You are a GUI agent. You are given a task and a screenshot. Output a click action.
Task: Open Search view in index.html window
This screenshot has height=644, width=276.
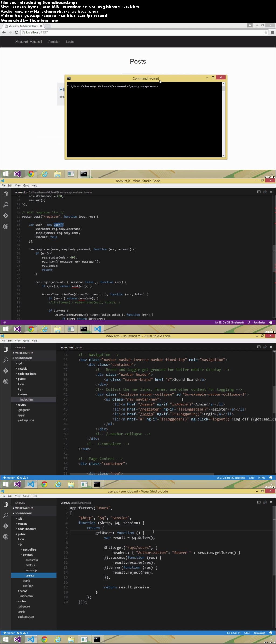click(5, 360)
